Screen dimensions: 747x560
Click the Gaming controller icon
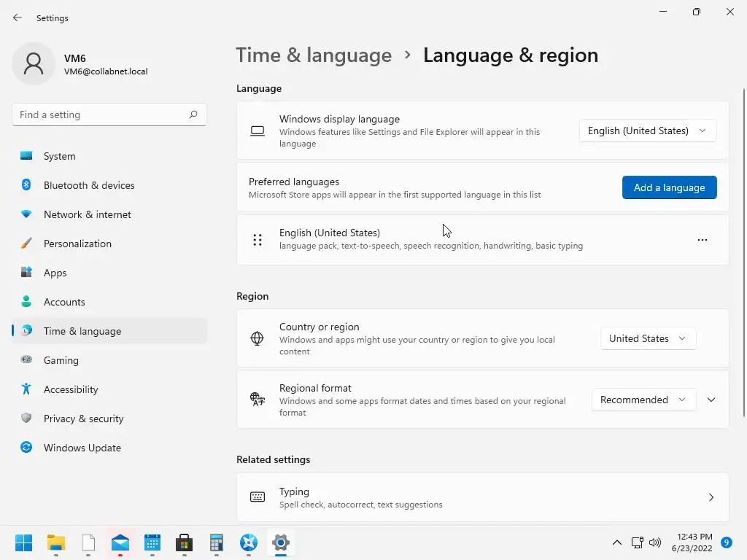pos(26,359)
